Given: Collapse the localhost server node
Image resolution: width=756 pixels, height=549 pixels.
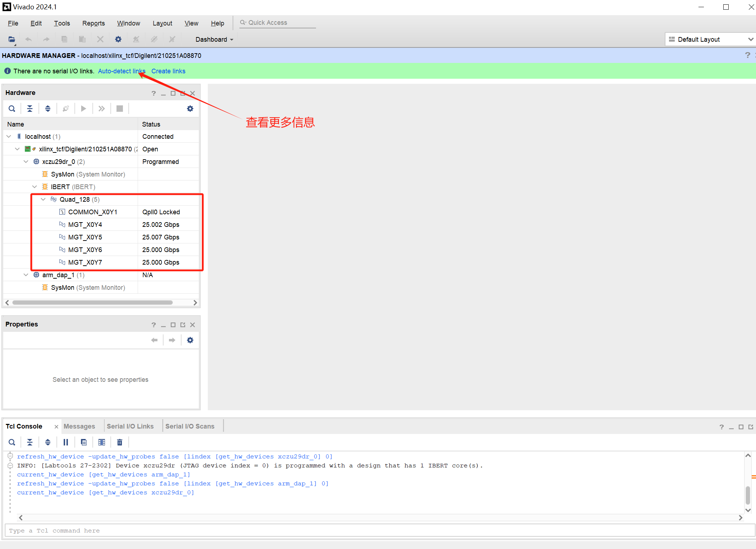Looking at the screenshot, I should coord(9,136).
